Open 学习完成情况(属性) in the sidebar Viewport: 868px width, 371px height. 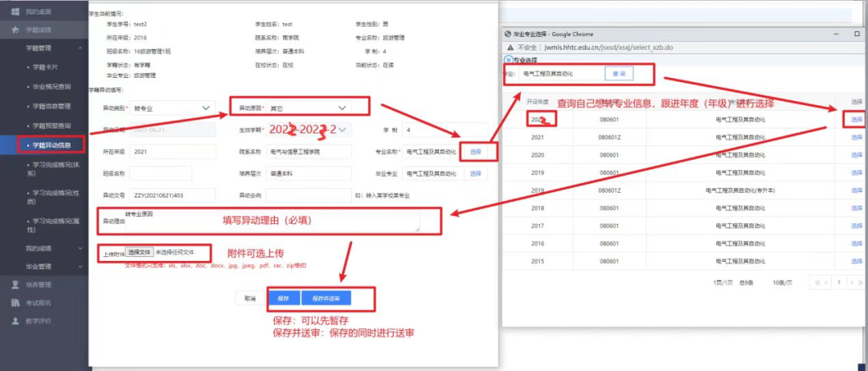pyautogui.click(x=53, y=225)
